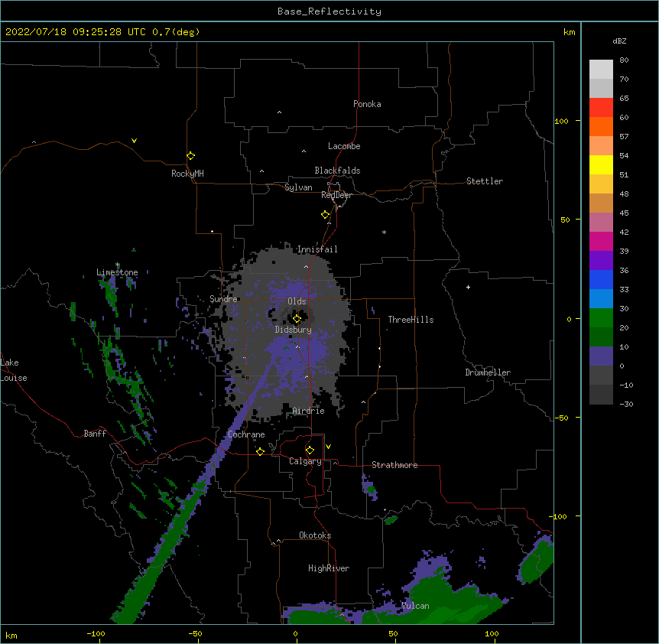Click the 45 dBZ pink swatch
This screenshot has height=644, width=659.
601,222
